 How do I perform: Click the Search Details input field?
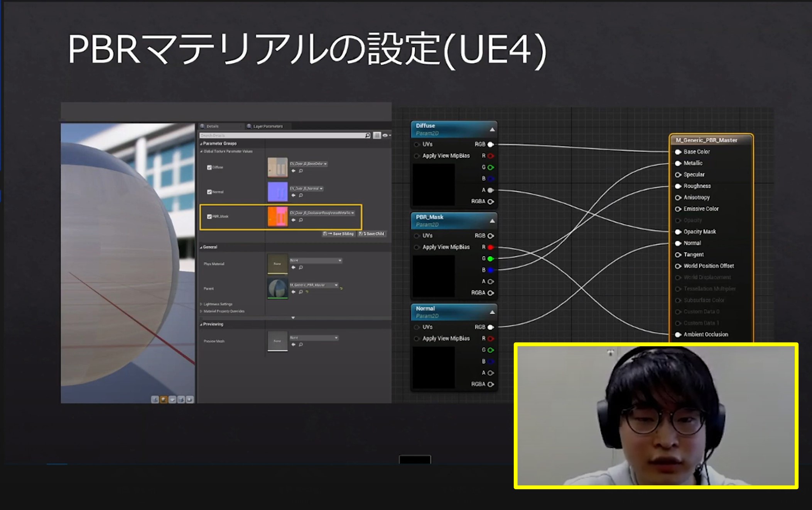(282, 136)
